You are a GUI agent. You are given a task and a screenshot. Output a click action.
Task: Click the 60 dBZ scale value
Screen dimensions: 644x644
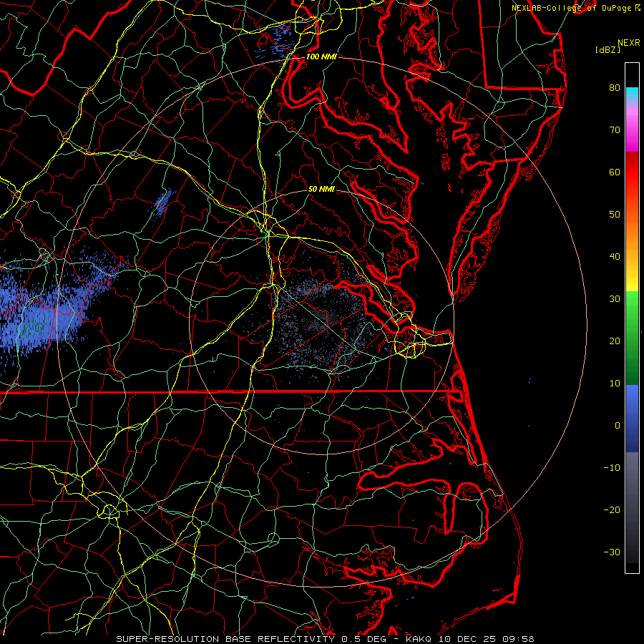615,172
